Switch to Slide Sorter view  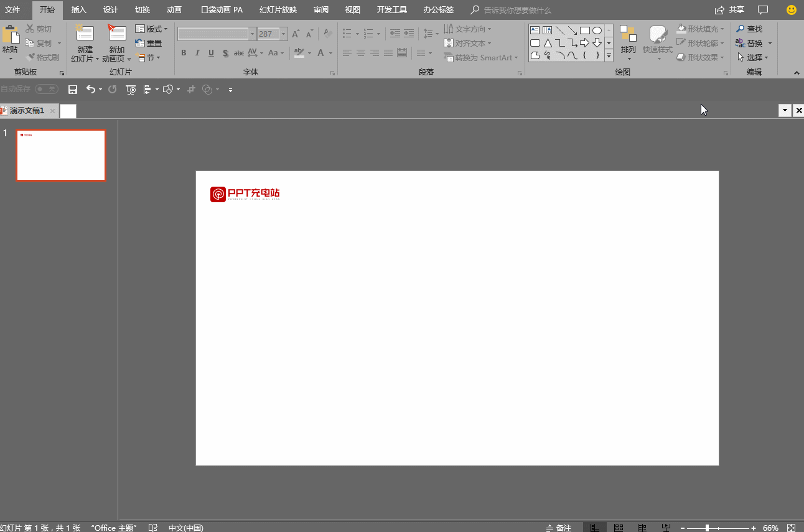point(619,528)
